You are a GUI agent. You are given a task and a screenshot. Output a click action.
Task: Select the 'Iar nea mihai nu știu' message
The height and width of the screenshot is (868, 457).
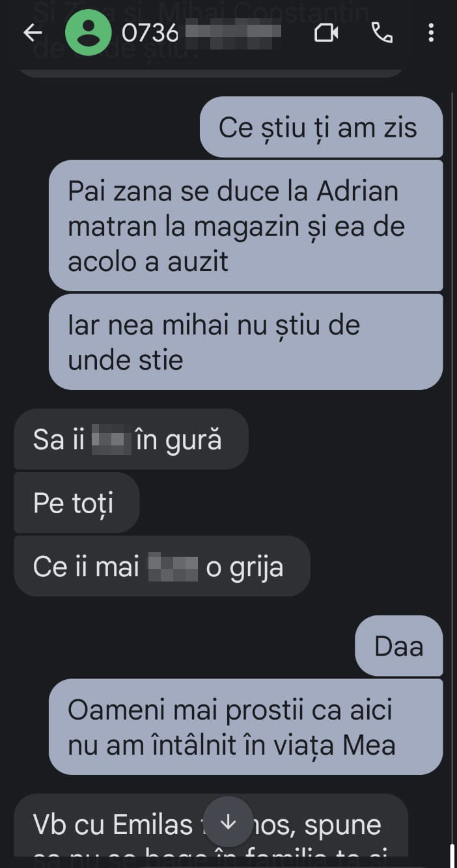coord(246,342)
